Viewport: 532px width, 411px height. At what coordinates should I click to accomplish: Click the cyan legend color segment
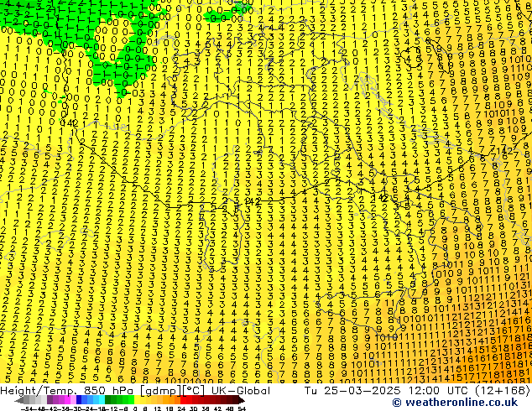click(x=102, y=400)
